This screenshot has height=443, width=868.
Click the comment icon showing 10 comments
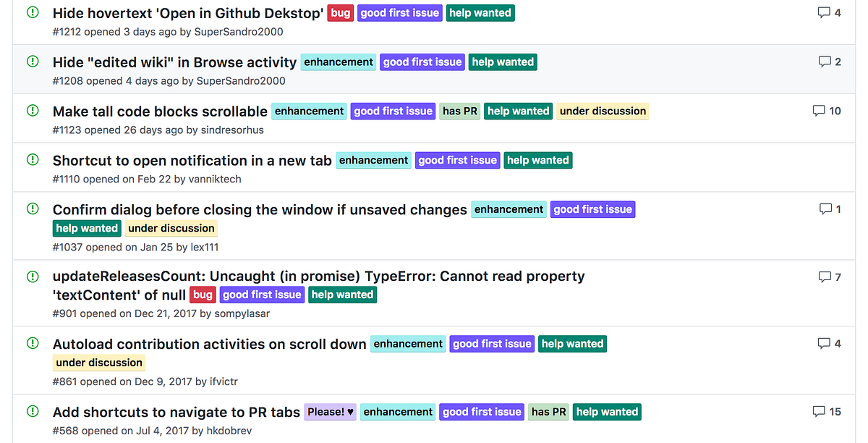coord(818,110)
